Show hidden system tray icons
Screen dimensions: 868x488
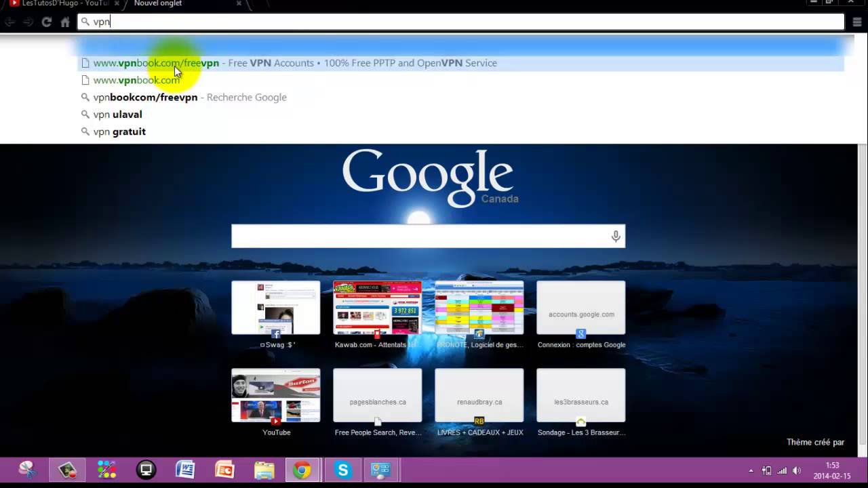click(751, 470)
